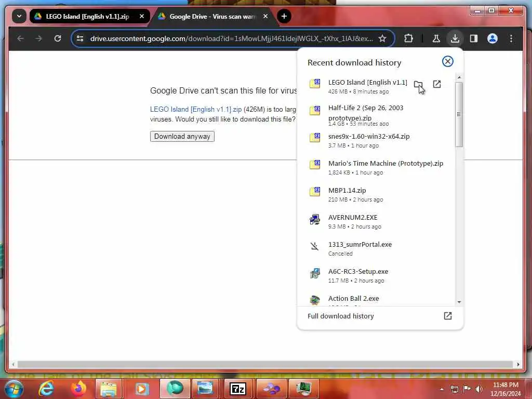The height and width of the screenshot is (399, 532).
Task: Bookmark this page with star icon
Action: (x=382, y=38)
